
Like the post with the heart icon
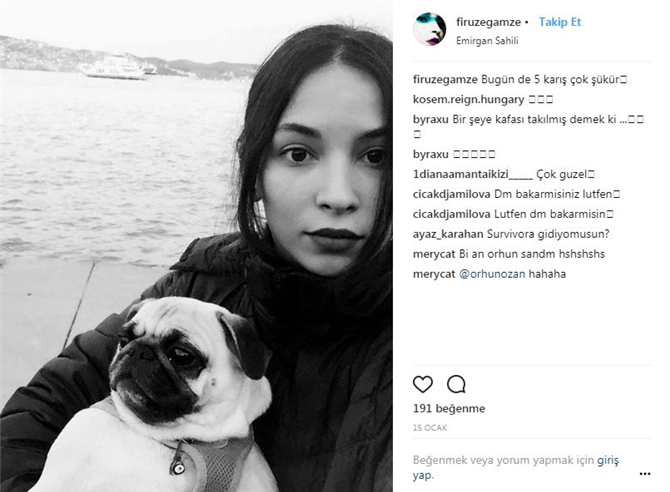423,384
